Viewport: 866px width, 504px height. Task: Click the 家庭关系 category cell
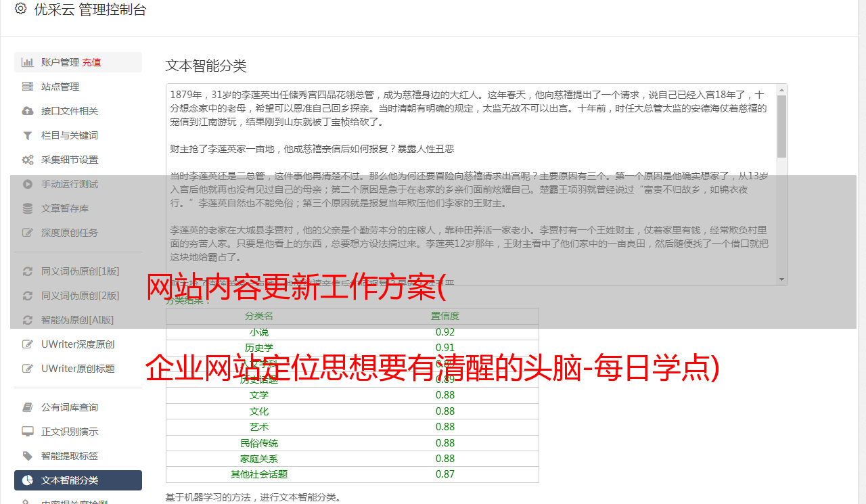point(259,459)
